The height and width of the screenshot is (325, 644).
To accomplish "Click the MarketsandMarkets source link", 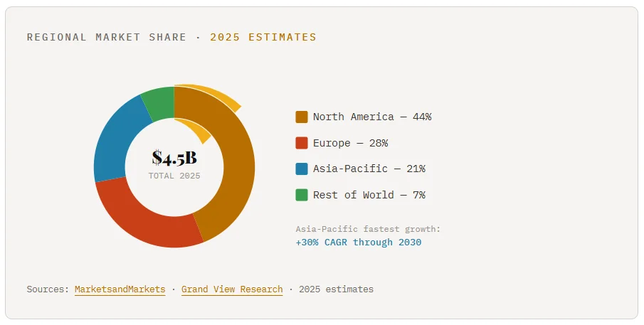I will [120, 289].
